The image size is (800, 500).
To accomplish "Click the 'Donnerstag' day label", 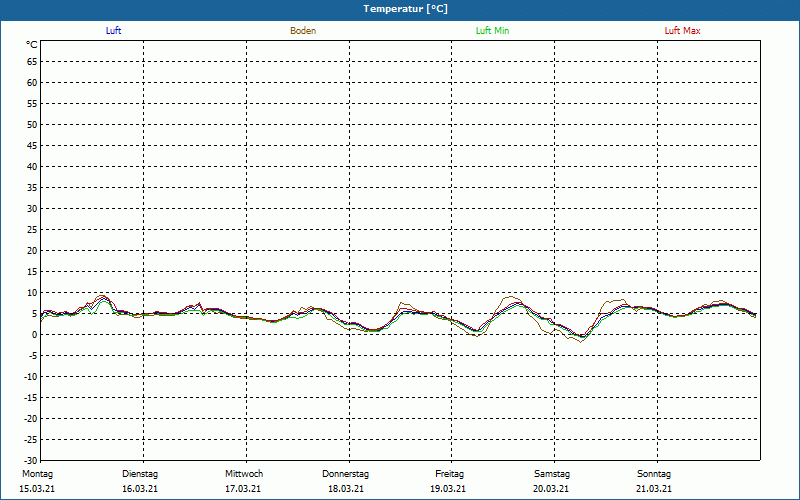I will [x=345, y=474].
